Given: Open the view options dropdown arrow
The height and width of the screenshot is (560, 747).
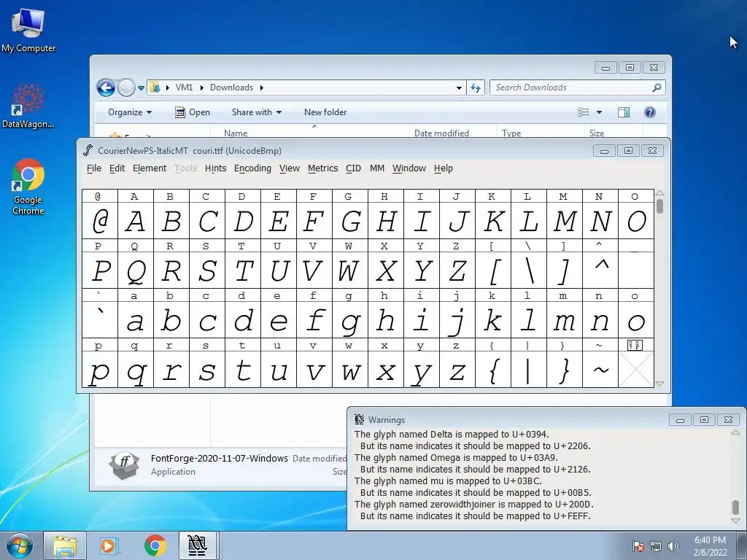Looking at the screenshot, I should (x=600, y=112).
